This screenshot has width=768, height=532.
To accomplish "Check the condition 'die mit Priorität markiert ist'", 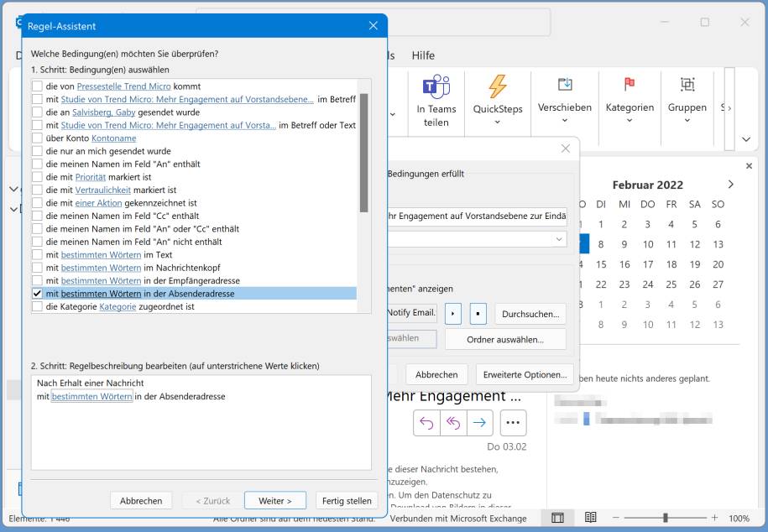I will [35, 177].
